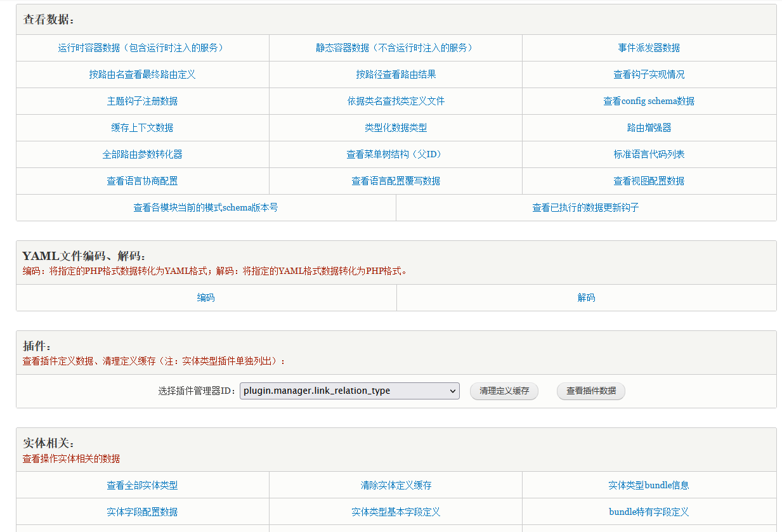Viewport: 782px width, 532px height.
Task: Open 查看全部实体类型 link
Action: click(x=142, y=485)
